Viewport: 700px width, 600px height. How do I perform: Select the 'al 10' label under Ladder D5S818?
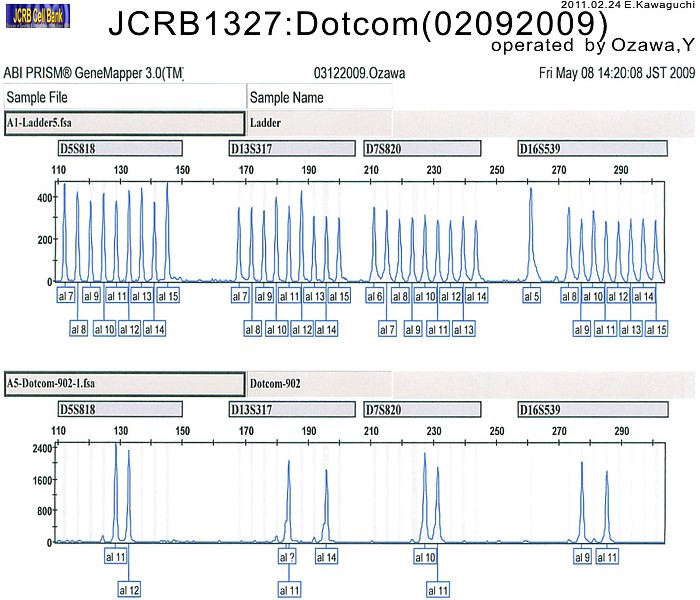pyautogui.click(x=104, y=329)
